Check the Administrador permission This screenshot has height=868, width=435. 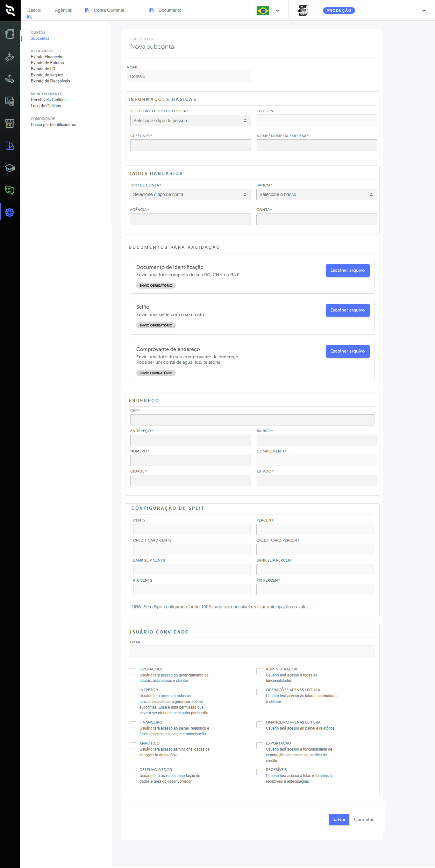[259, 671]
